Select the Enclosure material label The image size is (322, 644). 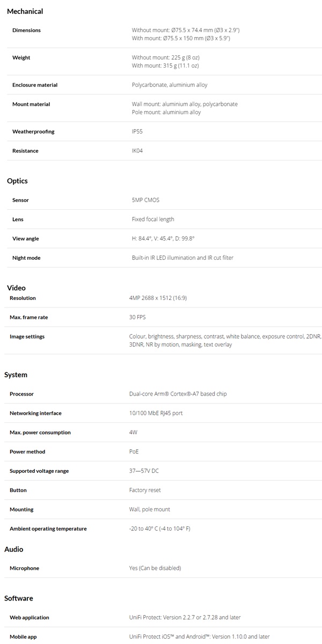(35, 85)
